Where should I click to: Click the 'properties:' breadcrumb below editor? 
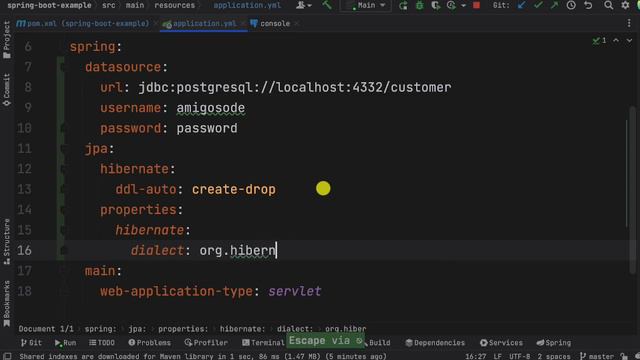tap(183, 329)
